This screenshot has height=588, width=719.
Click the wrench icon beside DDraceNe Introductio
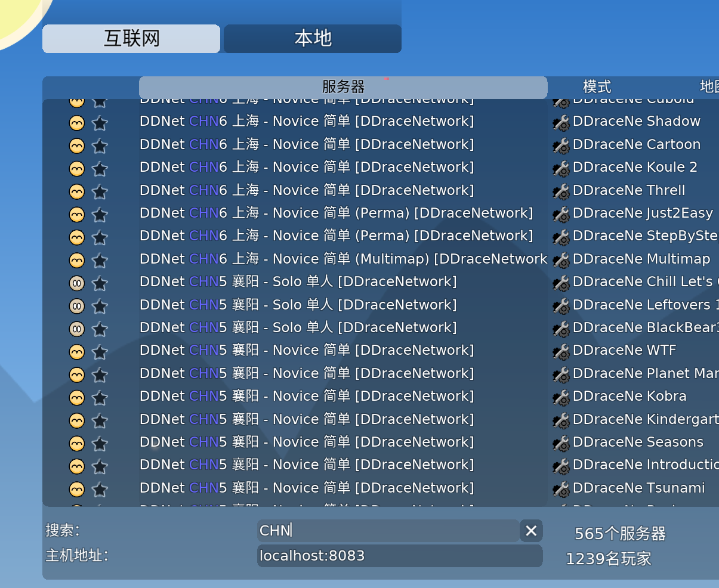pos(561,466)
